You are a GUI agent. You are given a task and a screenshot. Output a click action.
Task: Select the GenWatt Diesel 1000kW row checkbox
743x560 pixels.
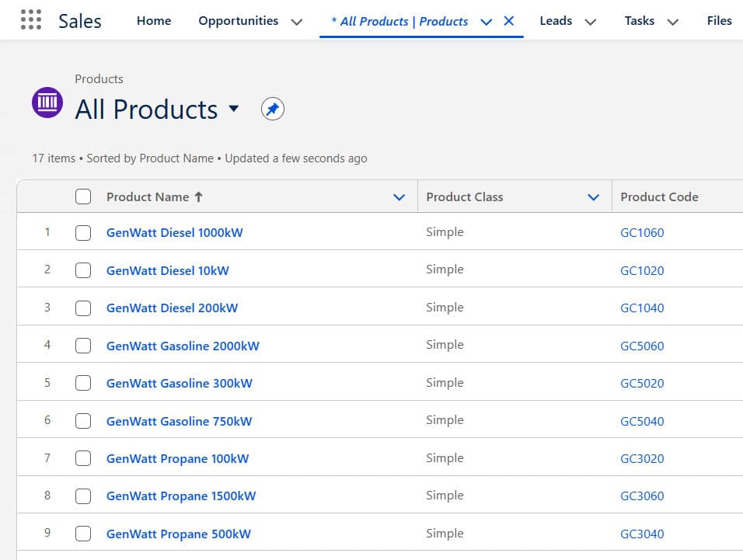tap(83, 231)
